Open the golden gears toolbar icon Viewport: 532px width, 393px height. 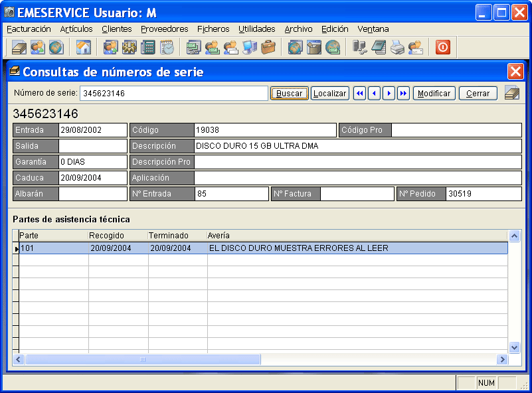pyautogui.click(x=130, y=47)
